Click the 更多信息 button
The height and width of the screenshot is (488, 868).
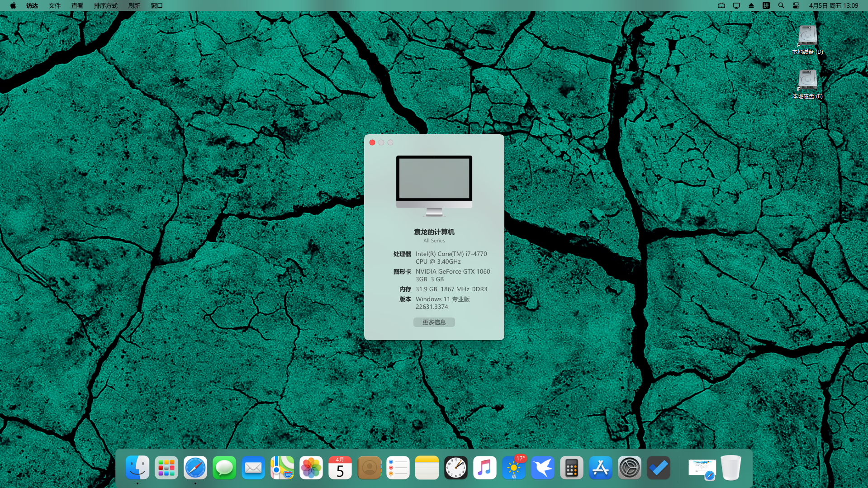(434, 322)
